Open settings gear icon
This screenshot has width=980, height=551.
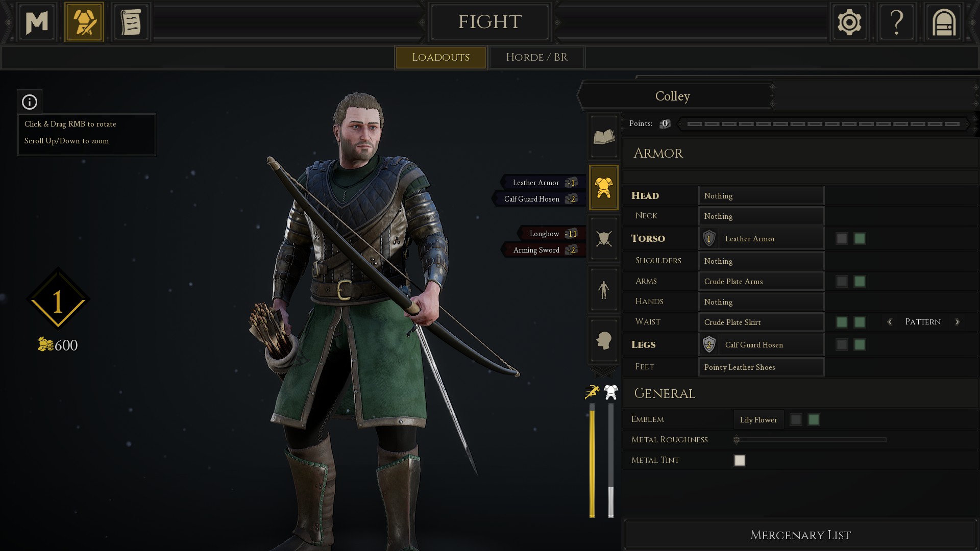point(849,22)
